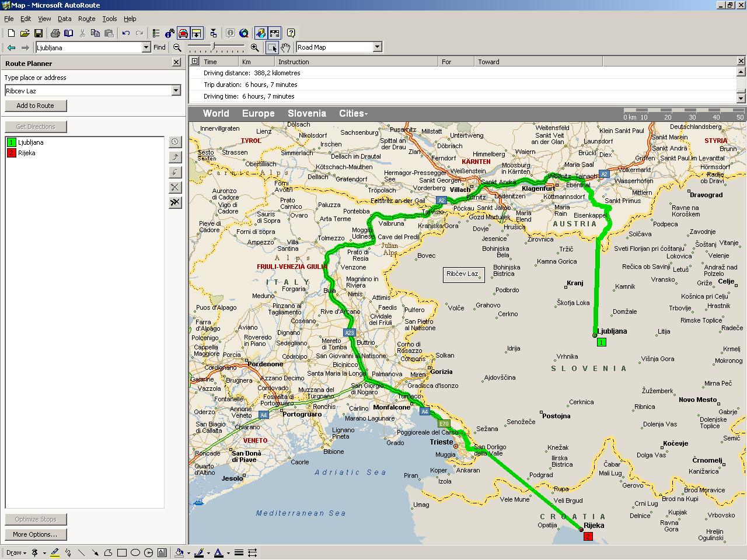The image size is (747, 560).
Task: Select Rijeka stop in route list
Action: tap(26, 153)
